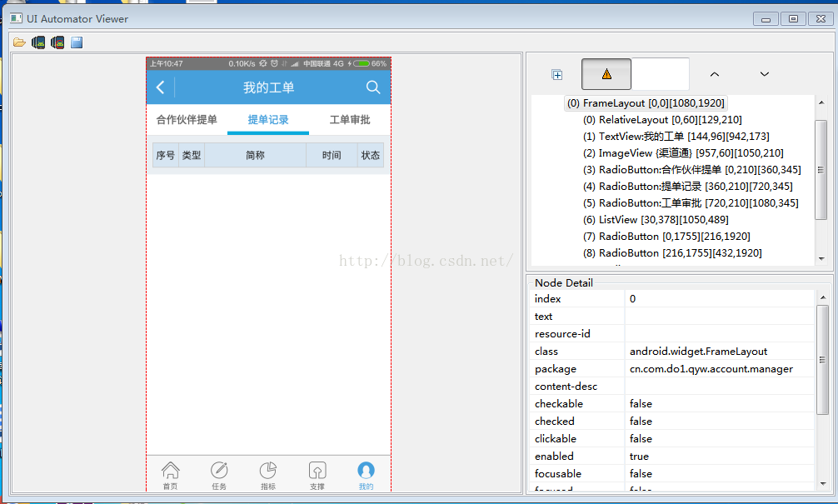Go to next node with the down chevron
838x504 pixels.
[765, 74]
